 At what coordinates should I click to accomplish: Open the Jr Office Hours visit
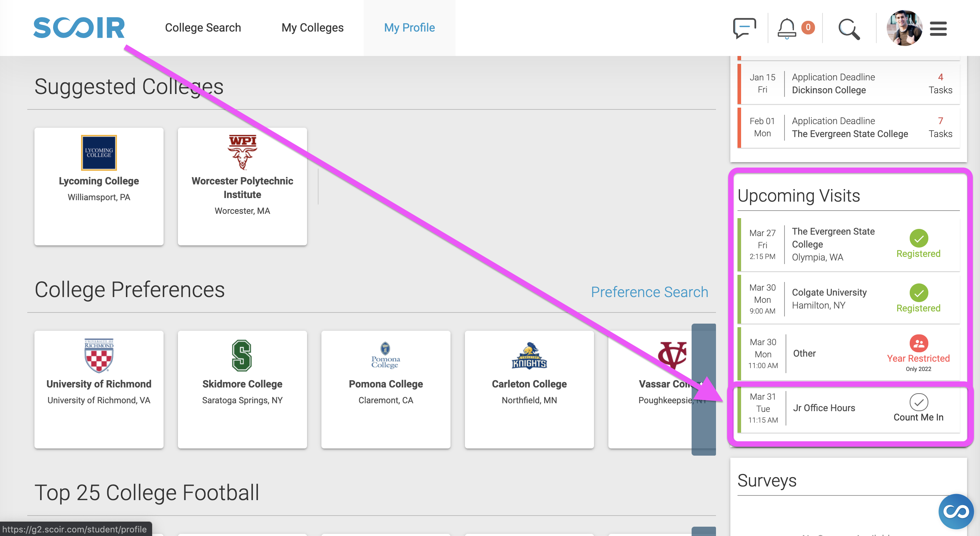coord(848,408)
